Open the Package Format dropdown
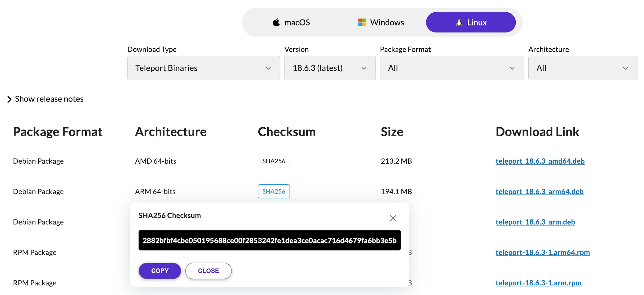This screenshot has height=295, width=644. [452, 68]
